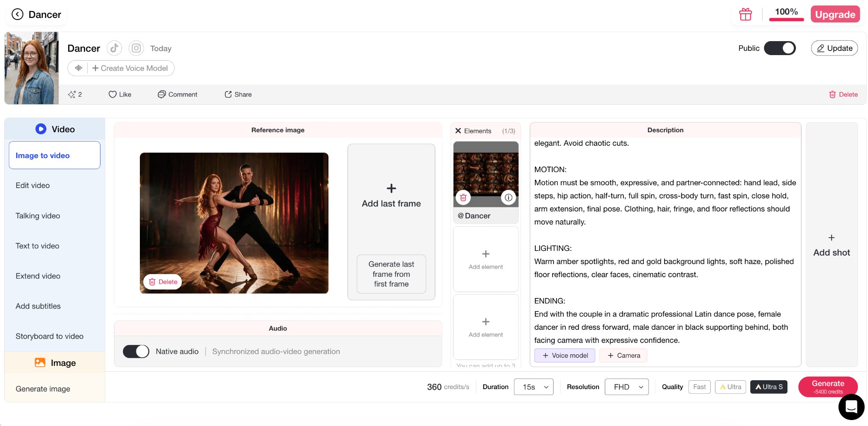Add a Voice model to description
The width and height of the screenshot is (868, 426).
point(565,355)
